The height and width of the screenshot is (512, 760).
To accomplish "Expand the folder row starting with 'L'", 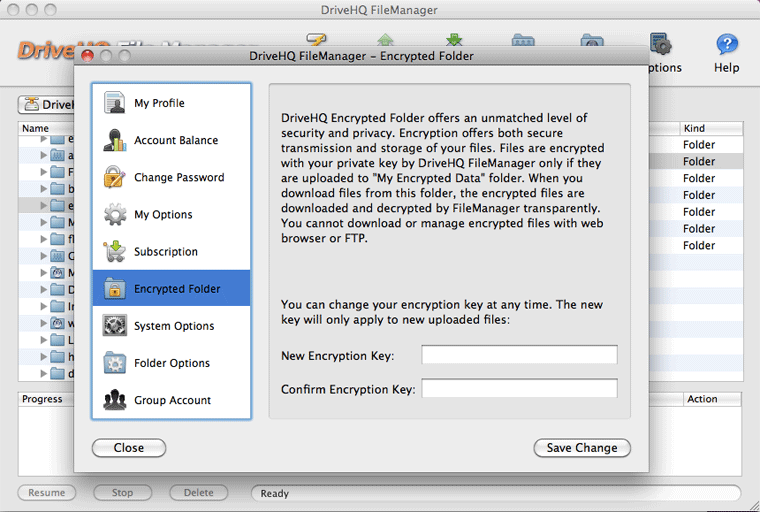I will point(43,339).
